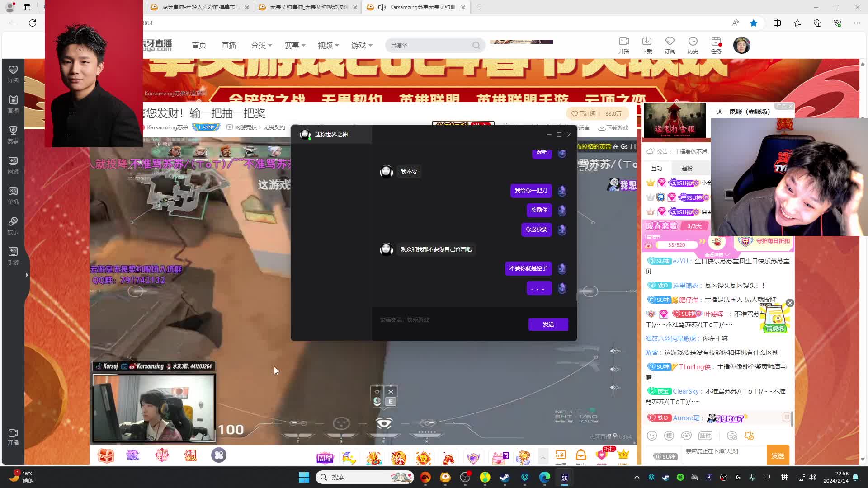Open 赛事 in the left sidebar
Viewport: 868px width, 488px height.
click(x=13, y=134)
